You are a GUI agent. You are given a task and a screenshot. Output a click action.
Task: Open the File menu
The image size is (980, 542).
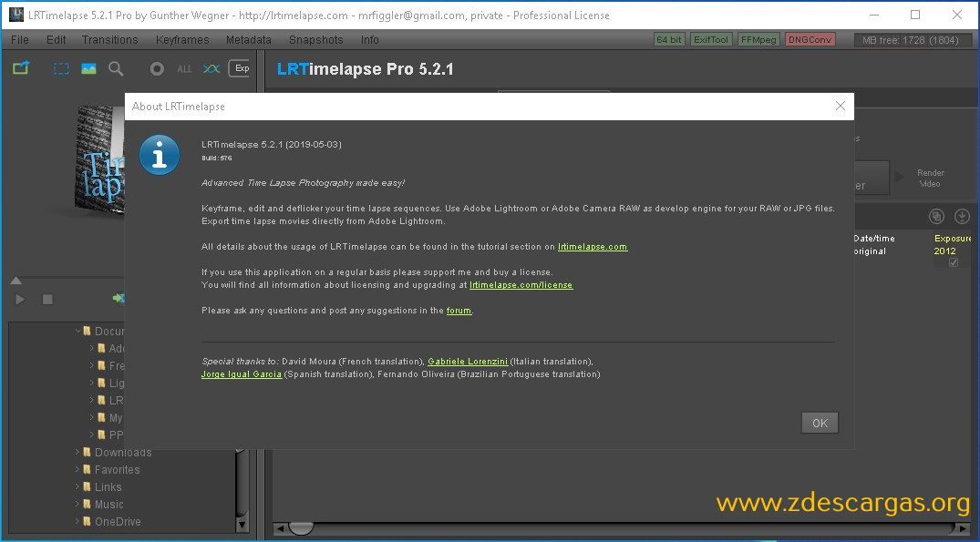[20, 39]
